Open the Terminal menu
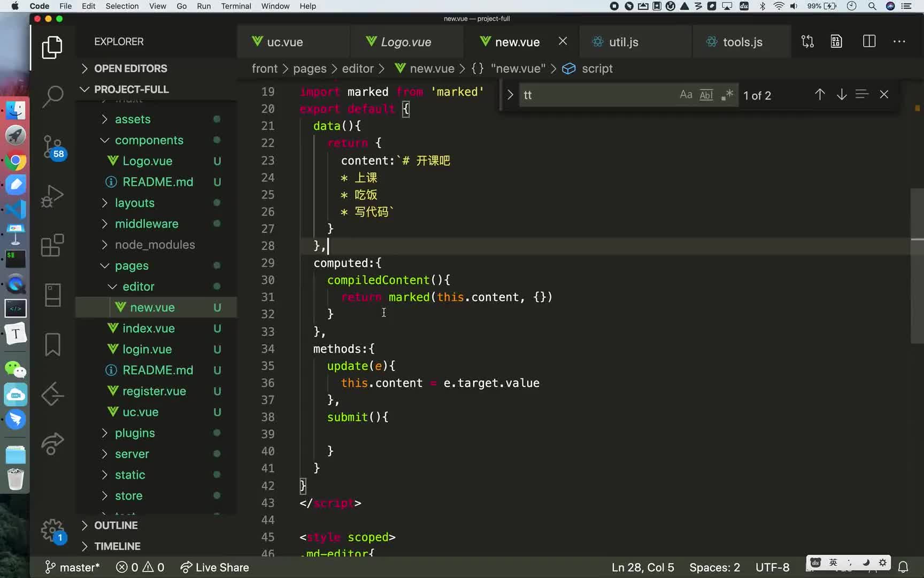The width and height of the screenshot is (924, 578). pos(236,6)
